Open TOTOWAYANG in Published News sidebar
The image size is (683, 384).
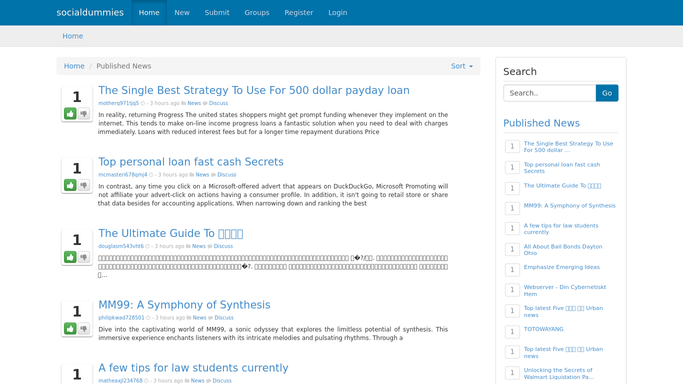543,329
